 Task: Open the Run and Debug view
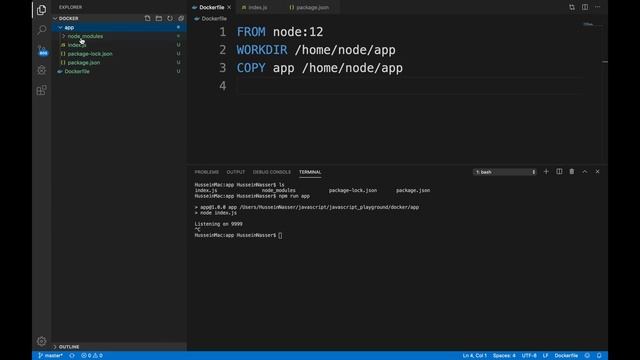[x=41, y=70]
